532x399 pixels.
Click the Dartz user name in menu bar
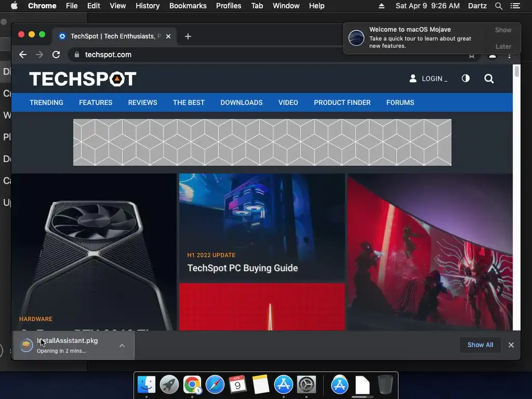477,6
